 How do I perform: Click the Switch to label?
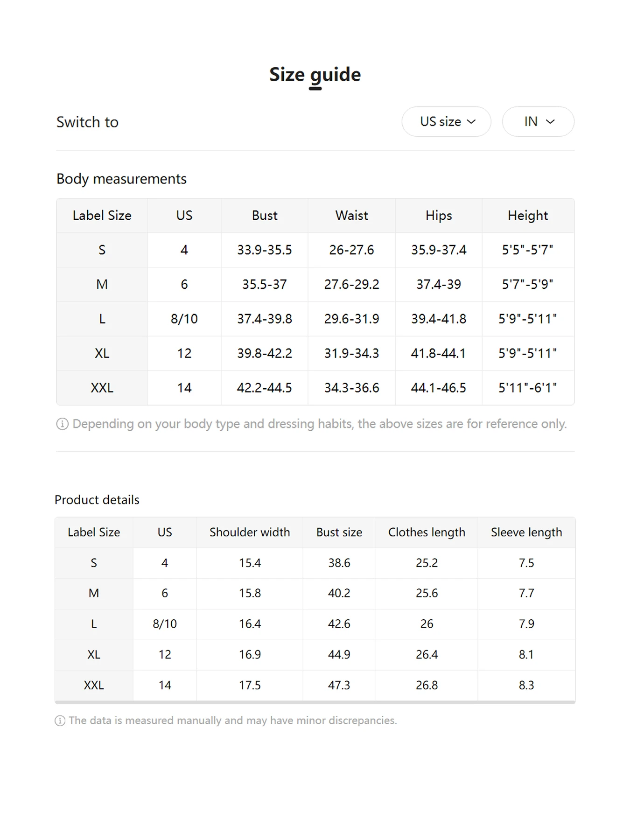click(x=88, y=122)
